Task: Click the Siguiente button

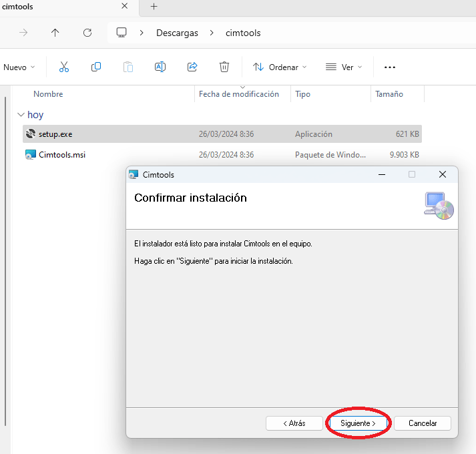Action: coord(359,423)
